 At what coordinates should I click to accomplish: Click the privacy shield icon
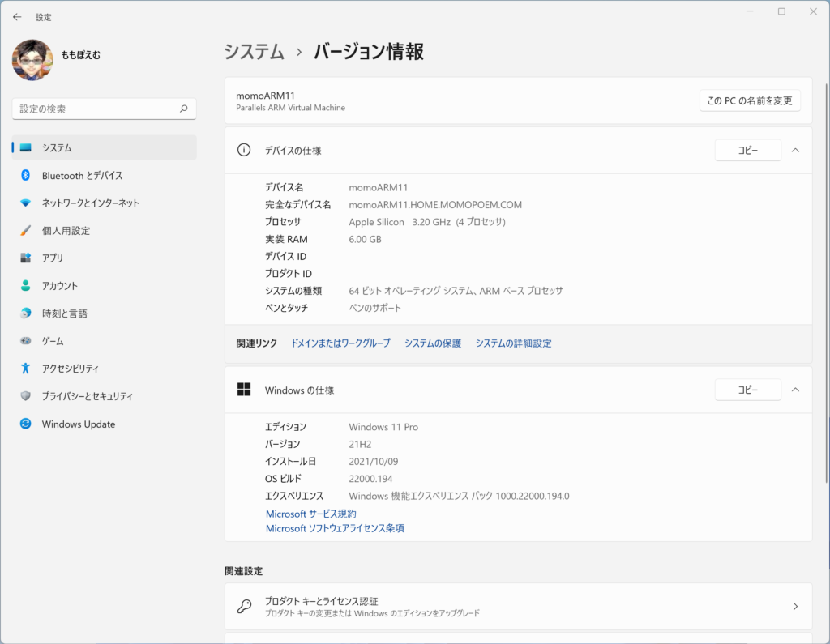click(25, 396)
